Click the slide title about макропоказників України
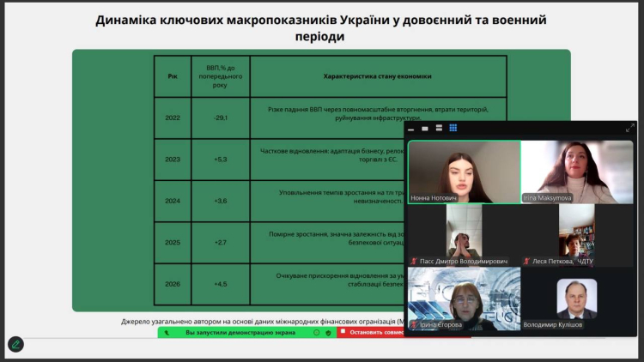The image size is (644, 362). pos(321,27)
